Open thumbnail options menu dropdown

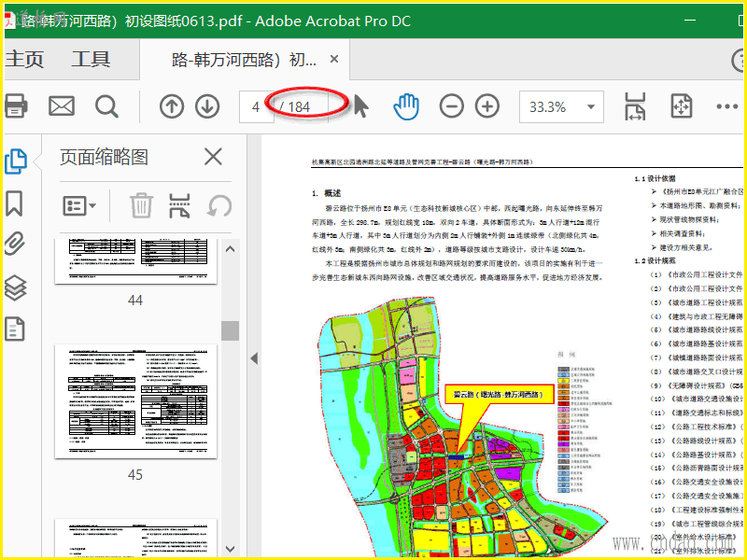79,206
